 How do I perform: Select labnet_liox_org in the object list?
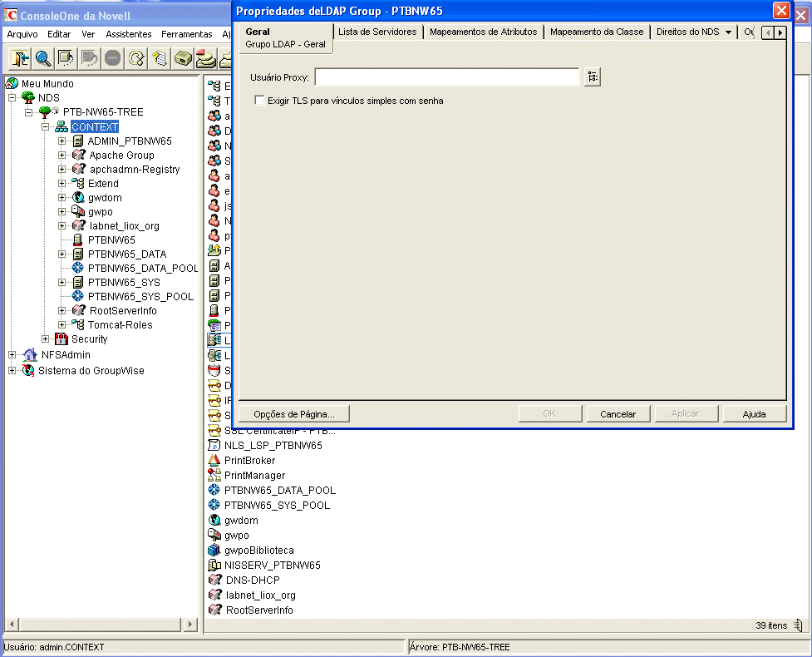point(260,595)
